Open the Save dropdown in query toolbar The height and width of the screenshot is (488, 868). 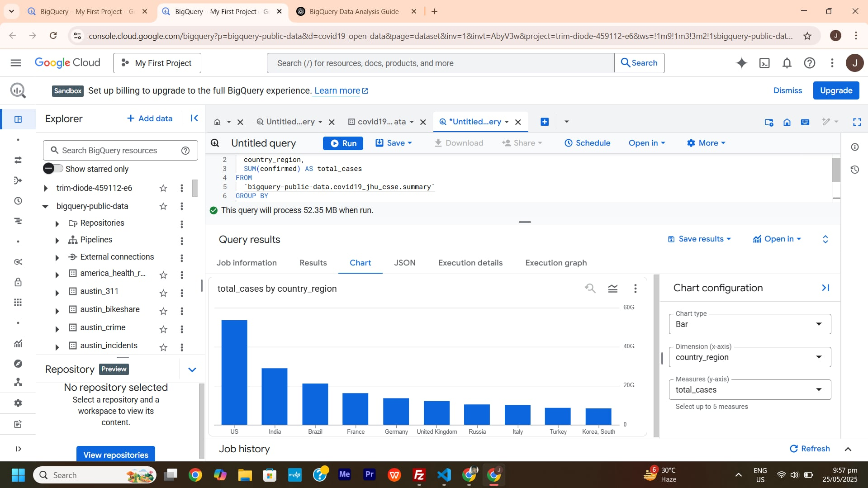tap(394, 143)
